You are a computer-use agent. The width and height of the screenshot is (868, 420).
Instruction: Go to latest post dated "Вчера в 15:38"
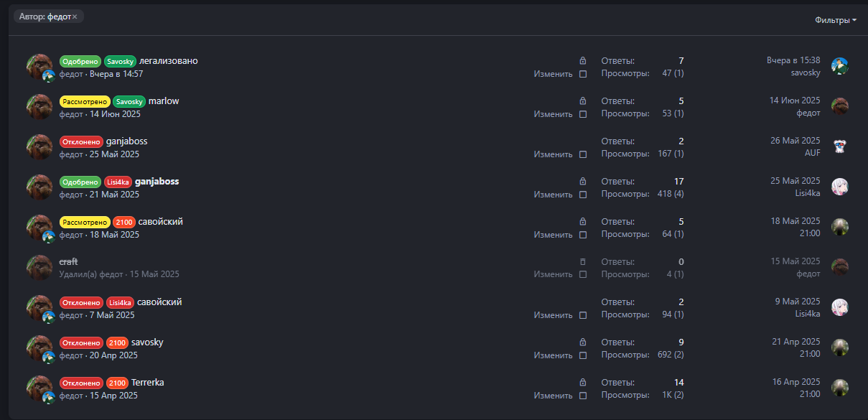(x=793, y=60)
